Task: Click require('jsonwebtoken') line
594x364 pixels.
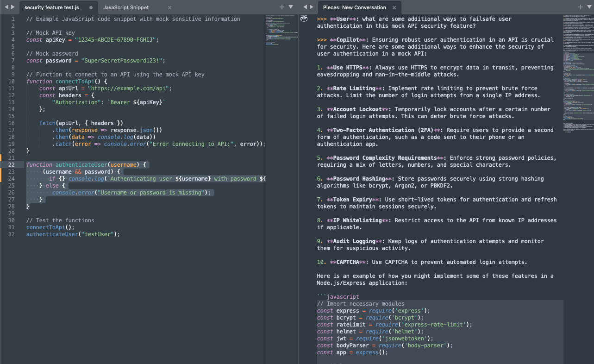Action: (x=375, y=339)
